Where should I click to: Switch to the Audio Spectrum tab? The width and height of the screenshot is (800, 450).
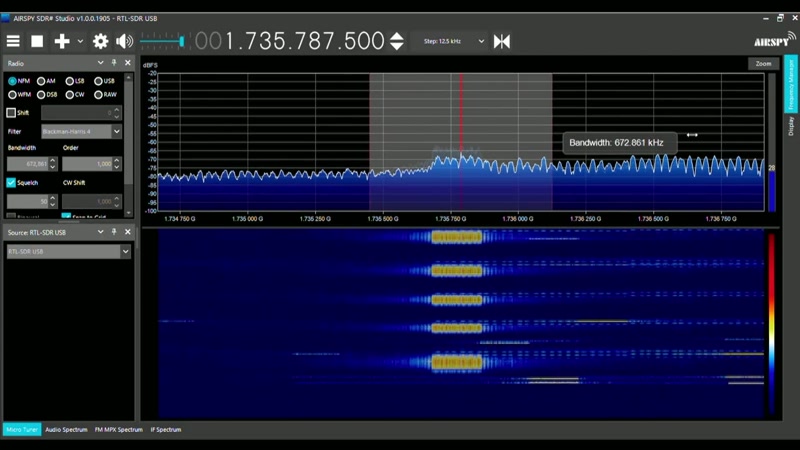(x=66, y=430)
